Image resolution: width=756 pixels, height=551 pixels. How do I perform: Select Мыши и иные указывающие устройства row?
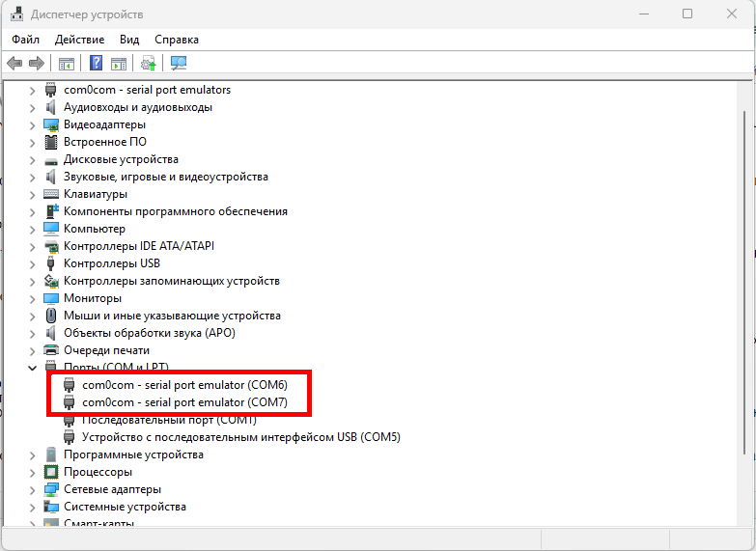click(172, 316)
